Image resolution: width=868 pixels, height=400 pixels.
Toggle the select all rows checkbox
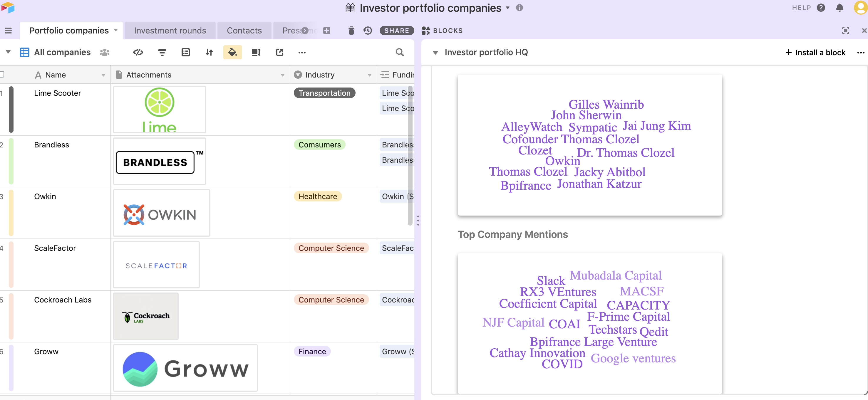point(2,75)
